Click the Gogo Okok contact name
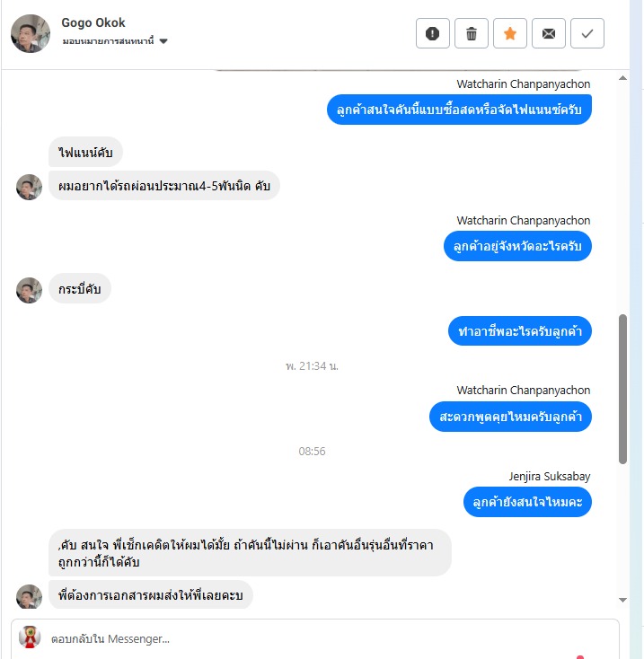This screenshot has width=644, height=659. 93,22
